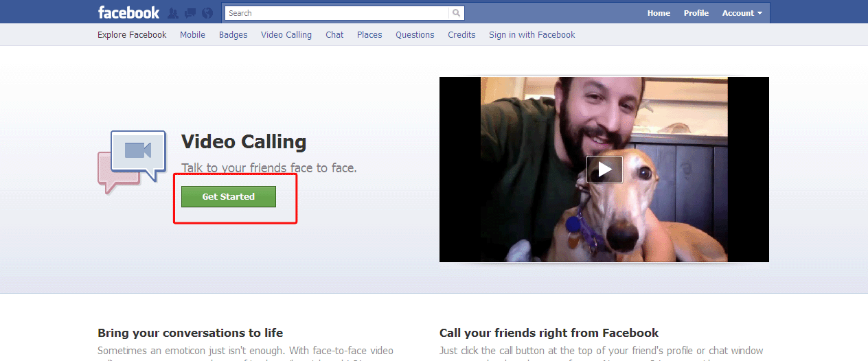Open the Questions tab
Screen dimensions: 868x361
pyautogui.click(x=415, y=35)
